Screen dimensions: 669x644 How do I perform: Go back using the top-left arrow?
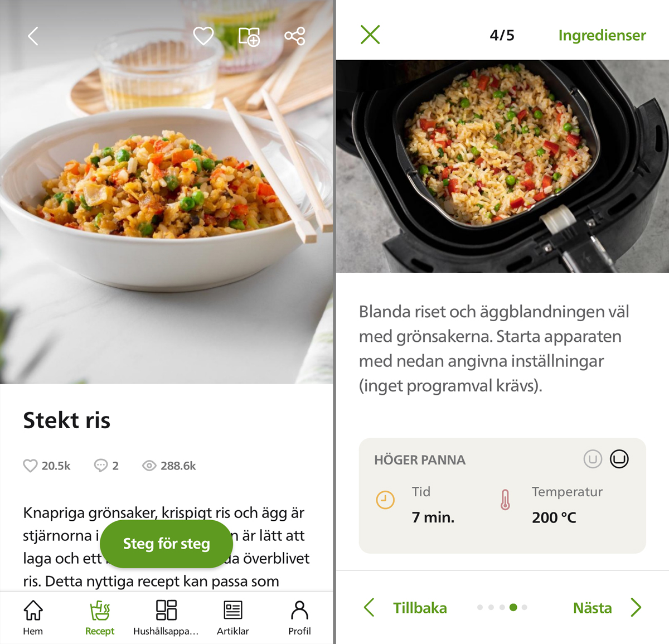(x=33, y=36)
